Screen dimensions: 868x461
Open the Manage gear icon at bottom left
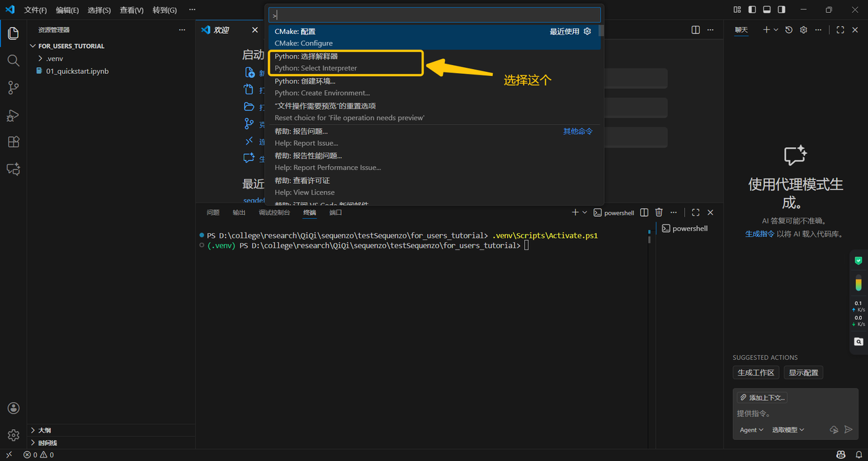13,435
